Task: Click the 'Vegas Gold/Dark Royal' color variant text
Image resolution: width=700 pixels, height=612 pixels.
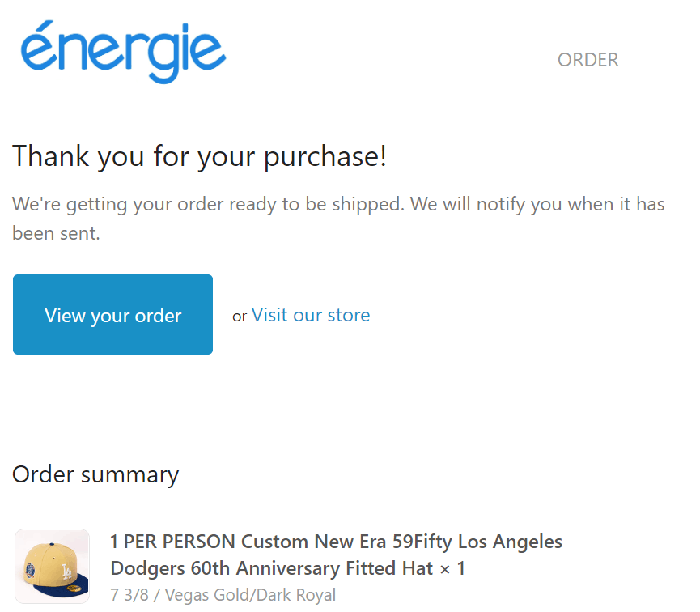Action: pyautogui.click(x=250, y=595)
